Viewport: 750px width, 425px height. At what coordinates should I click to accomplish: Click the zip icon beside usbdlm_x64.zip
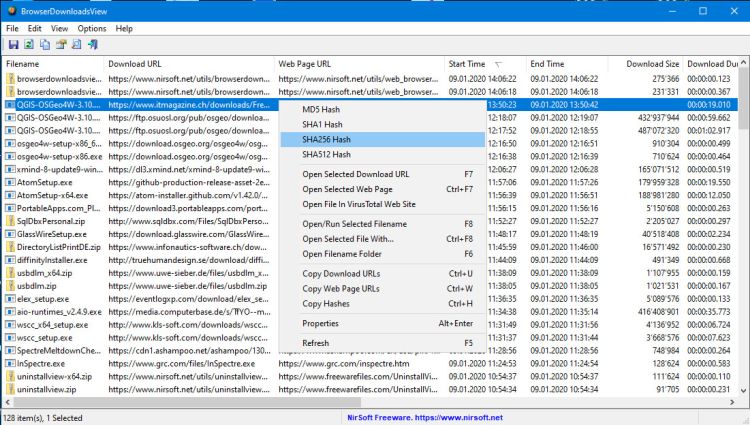coord(10,273)
